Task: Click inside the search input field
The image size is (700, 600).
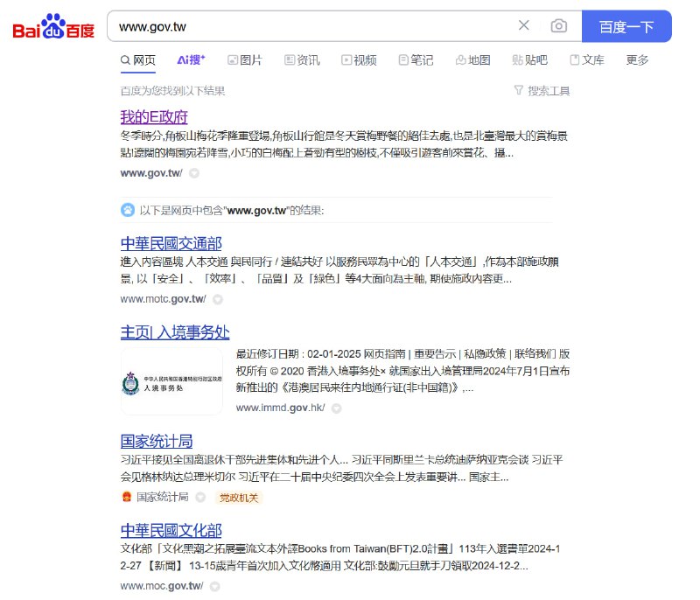Action: click(x=306, y=26)
